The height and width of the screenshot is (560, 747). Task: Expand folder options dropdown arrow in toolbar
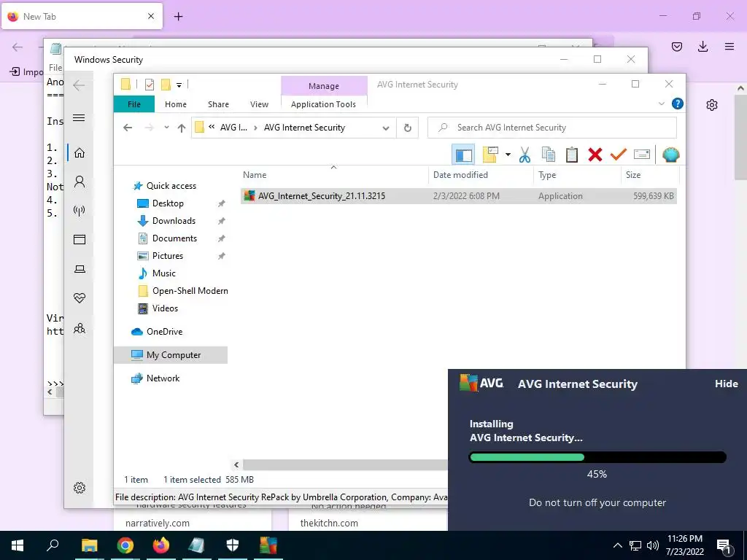508,155
